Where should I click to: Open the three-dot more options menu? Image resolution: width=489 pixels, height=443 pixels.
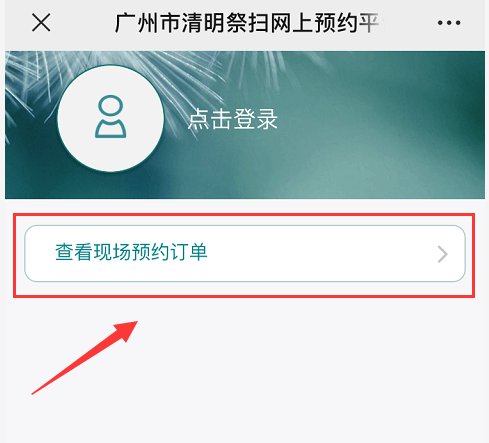tap(449, 23)
